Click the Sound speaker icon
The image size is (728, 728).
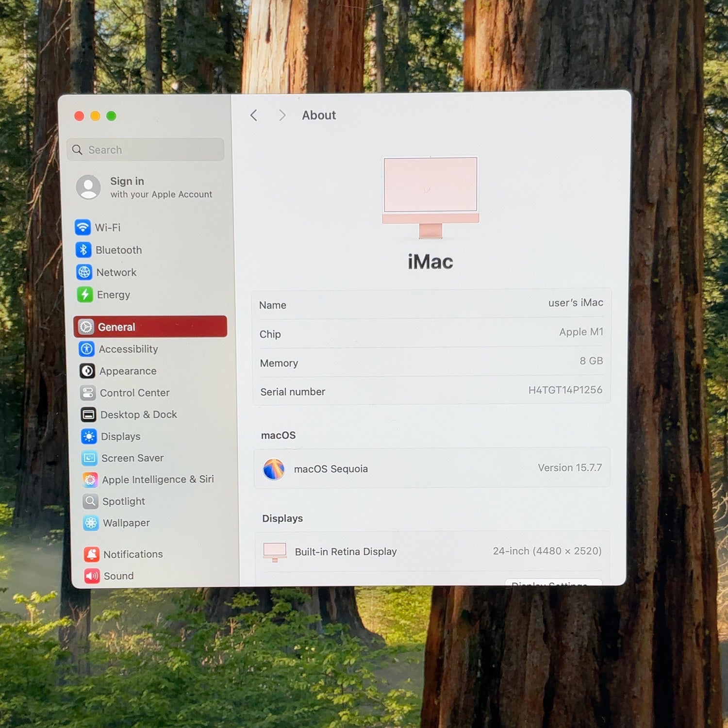[92, 576]
